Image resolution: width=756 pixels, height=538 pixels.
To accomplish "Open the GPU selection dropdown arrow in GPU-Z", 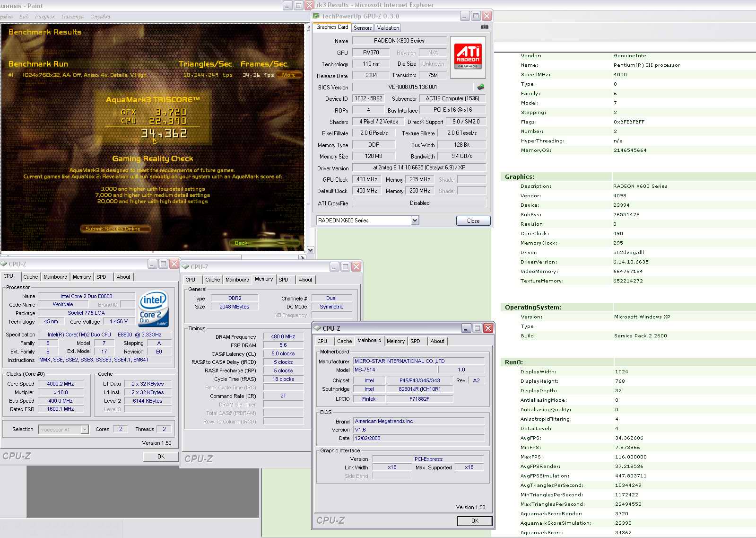I will point(415,220).
